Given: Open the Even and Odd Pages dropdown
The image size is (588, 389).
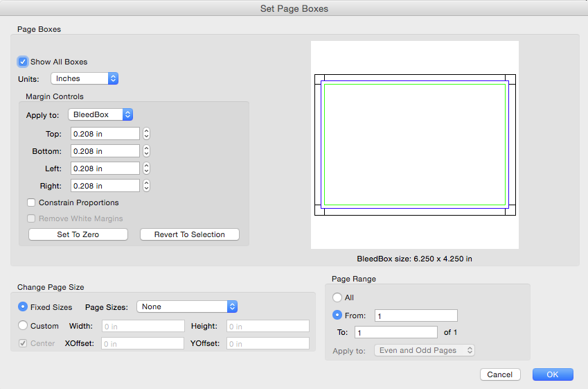Looking at the screenshot, I should [x=425, y=350].
